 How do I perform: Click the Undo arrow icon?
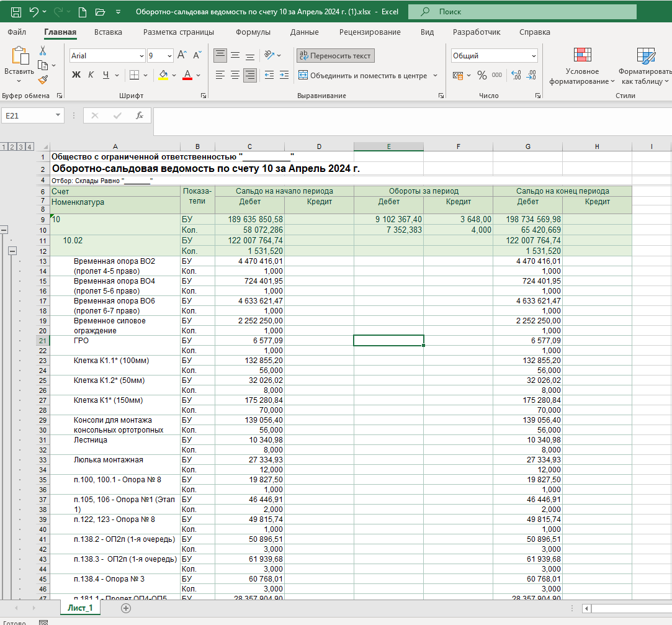[x=34, y=12]
